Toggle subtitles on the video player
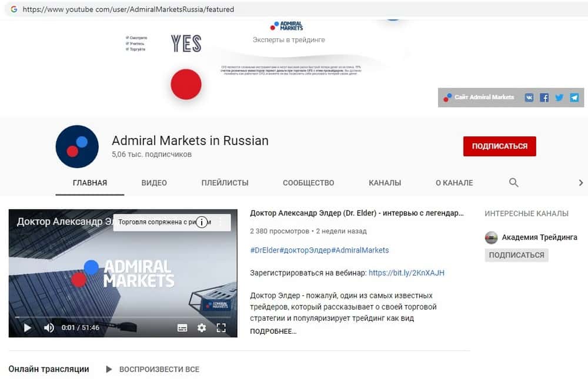The image size is (588, 379). 182,328
